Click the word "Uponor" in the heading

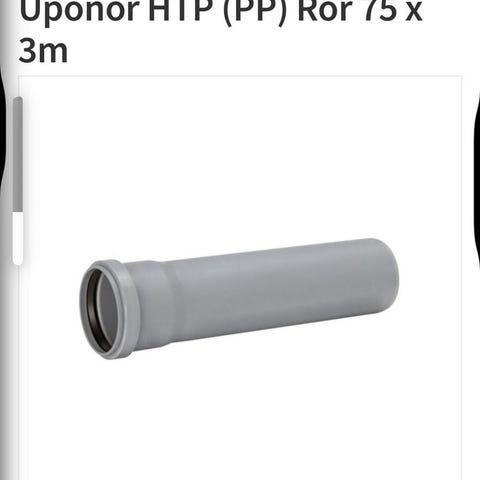pyautogui.click(x=79, y=12)
